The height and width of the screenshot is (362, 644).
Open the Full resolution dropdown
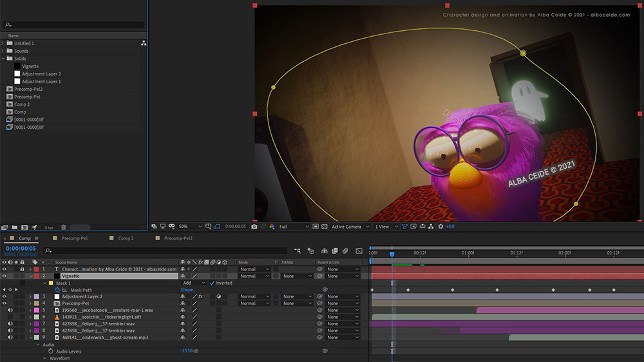pos(294,226)
